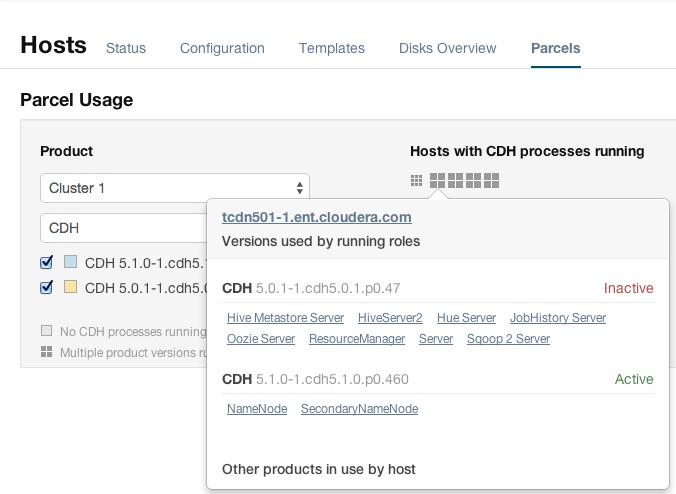
Task: Open the Hue Server role link
Action: coord(466,318)
